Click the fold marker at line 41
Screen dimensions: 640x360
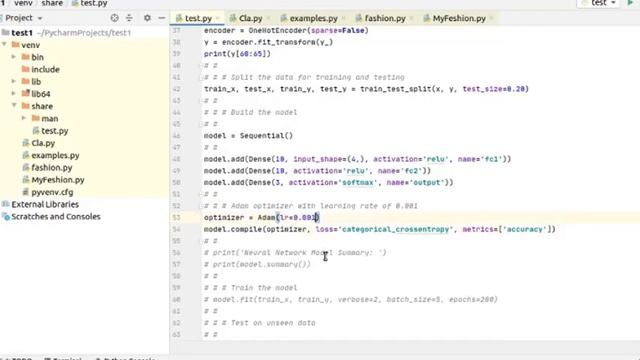pyautogui.click(x=200, y=77)
